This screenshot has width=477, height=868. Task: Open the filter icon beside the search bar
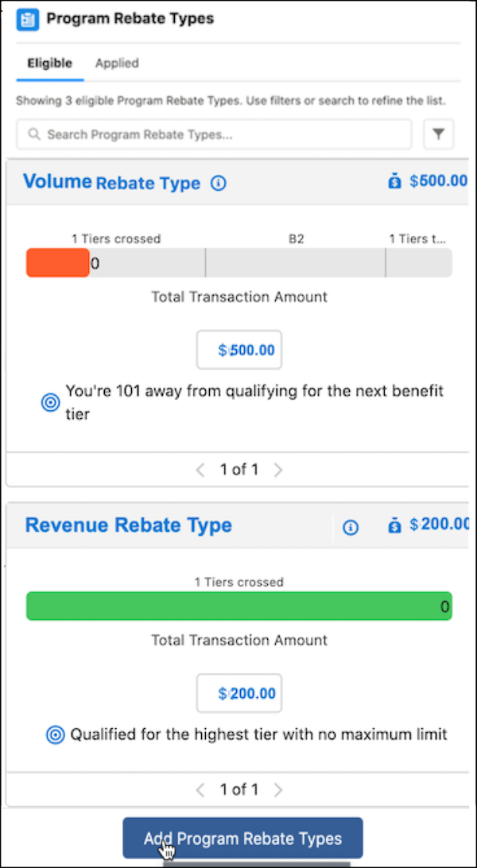(x=438, y=134)
